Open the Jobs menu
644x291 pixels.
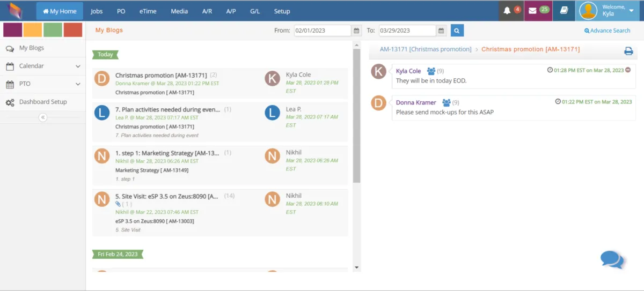click(97, 11)
